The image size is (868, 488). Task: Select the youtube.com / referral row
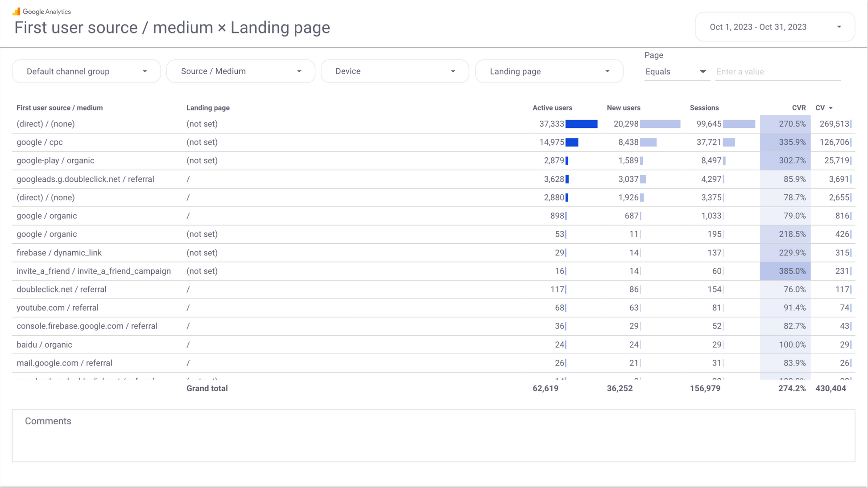point(58,308)
